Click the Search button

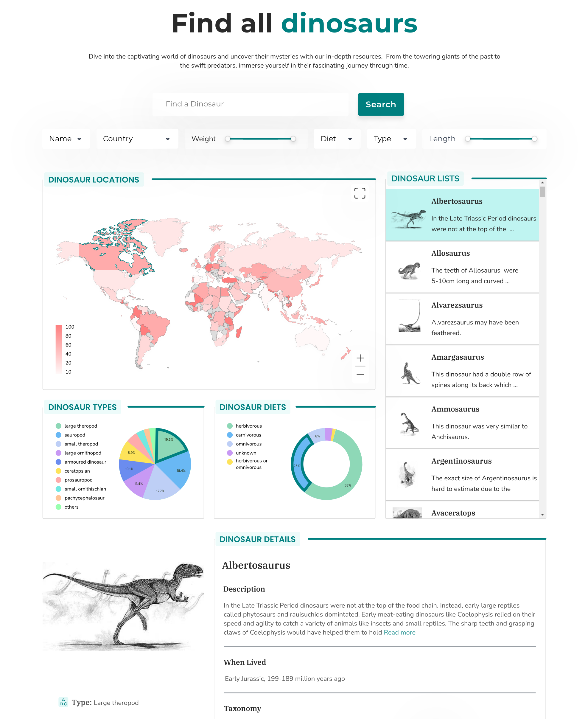[x=381, y=104]
